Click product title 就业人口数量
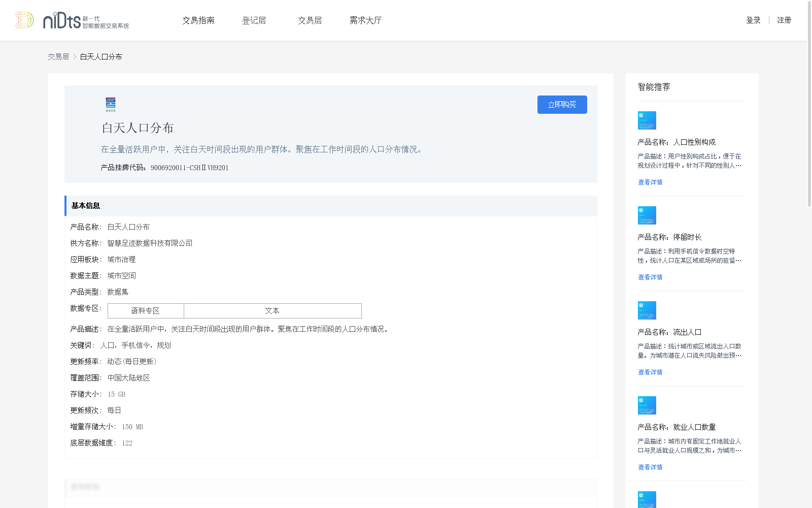The width and height of the screenshot is (812, 508). (676, 427)
